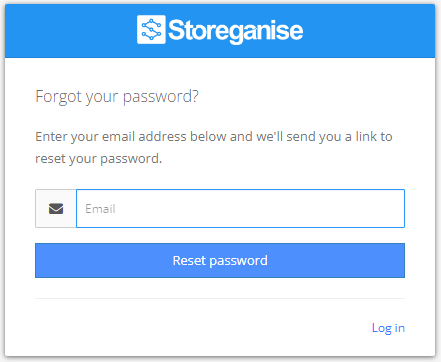Image resolution: width=441 pixels, height=362 pixels.
Task: Click the gray "Email" placeholder text
Action: [100, 209]
